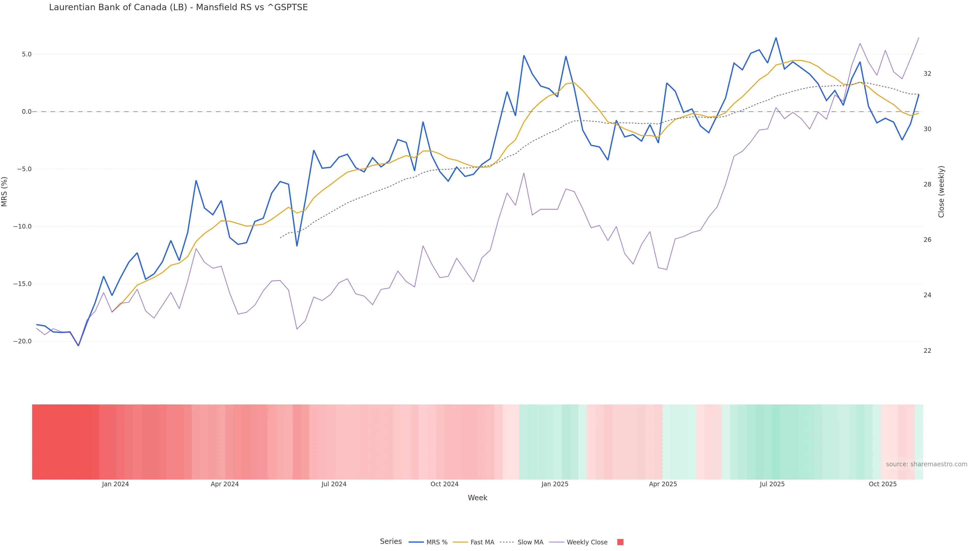
Task: Click the MRS (%) y-axis title
Action: (x=5, y=192)
